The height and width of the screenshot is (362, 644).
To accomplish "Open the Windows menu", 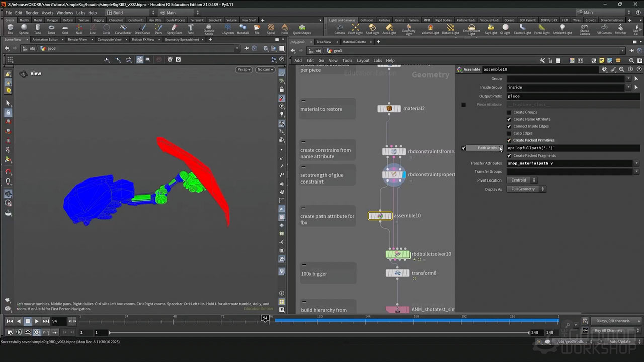I will pos(64,13).
